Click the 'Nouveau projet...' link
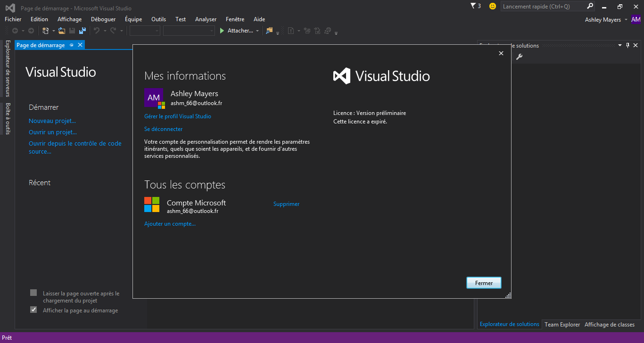The image size is (644, 343). pyautogui.click(x=52, y=121)
